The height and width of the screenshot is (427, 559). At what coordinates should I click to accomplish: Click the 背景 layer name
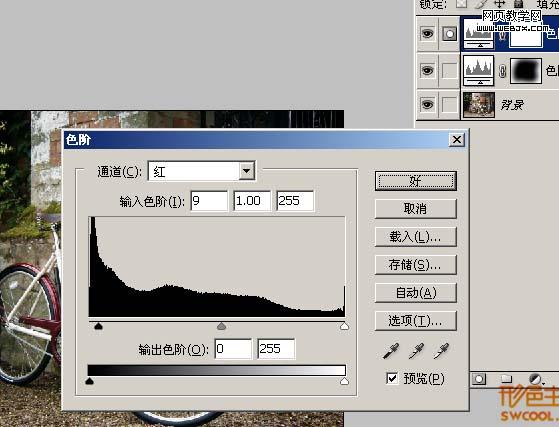[512, 105]
